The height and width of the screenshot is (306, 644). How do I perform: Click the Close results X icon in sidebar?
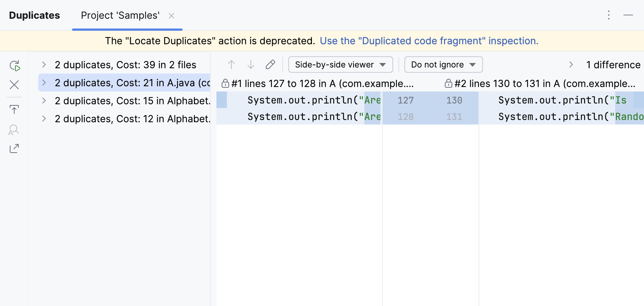[x=14, y=85]
